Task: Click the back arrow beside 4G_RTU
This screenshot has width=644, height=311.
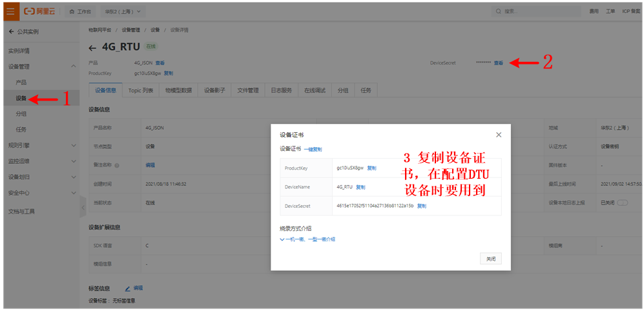Action: point(92,48)
